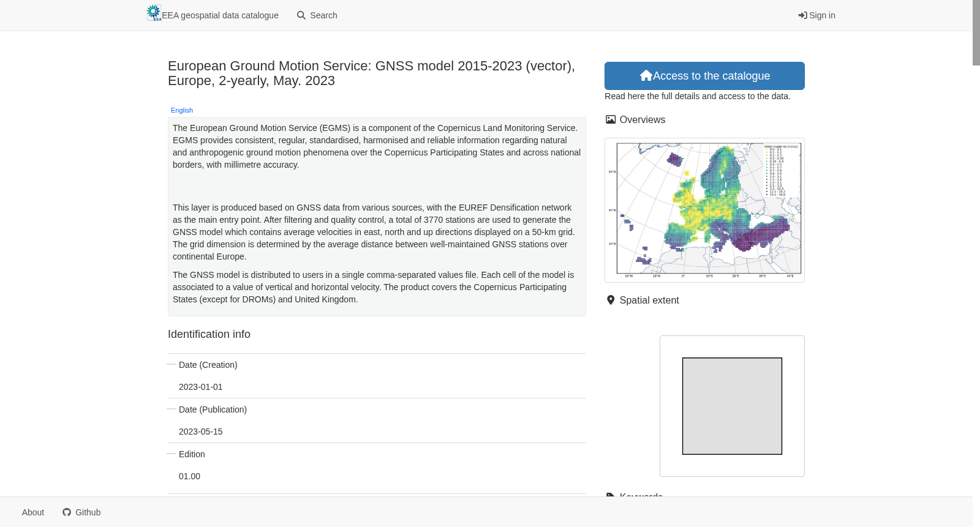The width and height of the screenshot is (980, 527).
Task: Click Access to the catalogue button
Action: (704, 76)
